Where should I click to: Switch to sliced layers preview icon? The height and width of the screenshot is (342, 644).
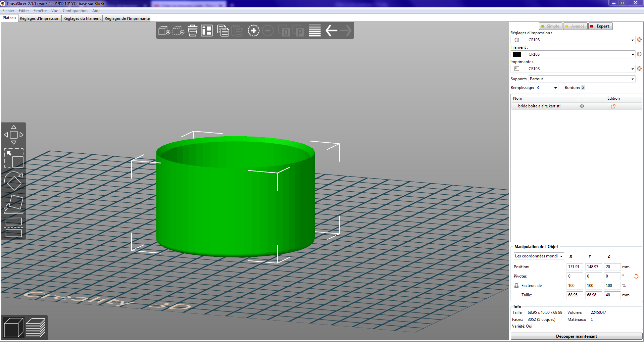click(36, 327)
